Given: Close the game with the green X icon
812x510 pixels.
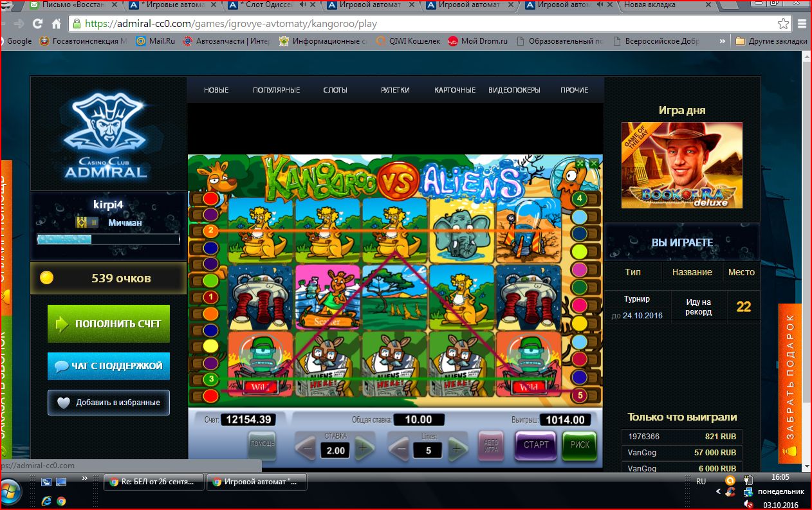Looking at the screenshot, I should point(593,163).
